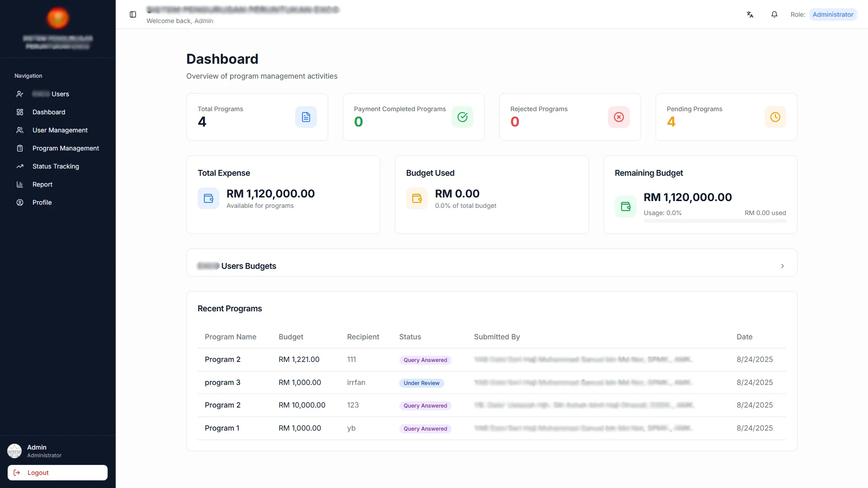Open Profile in the sidebar
Viewport: 868px width, 488px height.
coord(58,202)
